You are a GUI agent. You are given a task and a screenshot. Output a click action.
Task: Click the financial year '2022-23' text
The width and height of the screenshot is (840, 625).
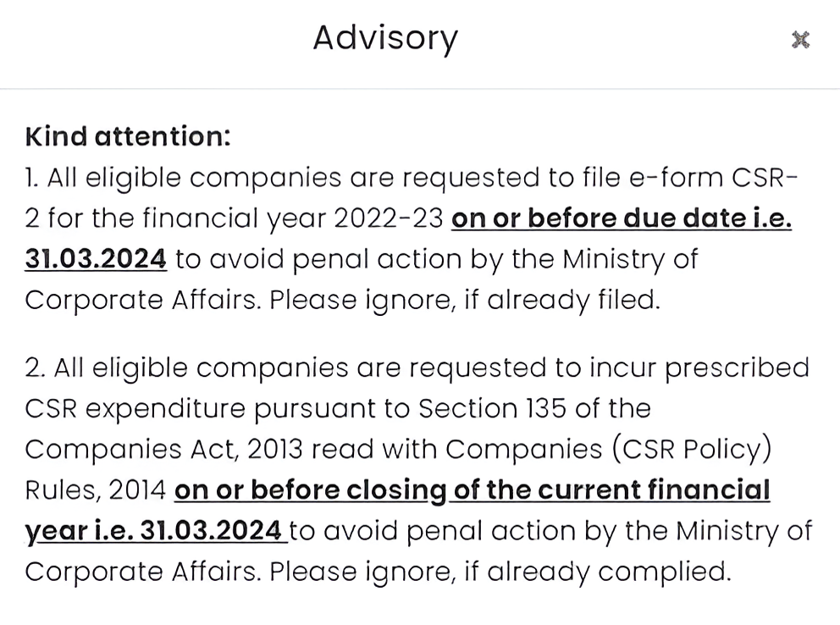point(389,218)
